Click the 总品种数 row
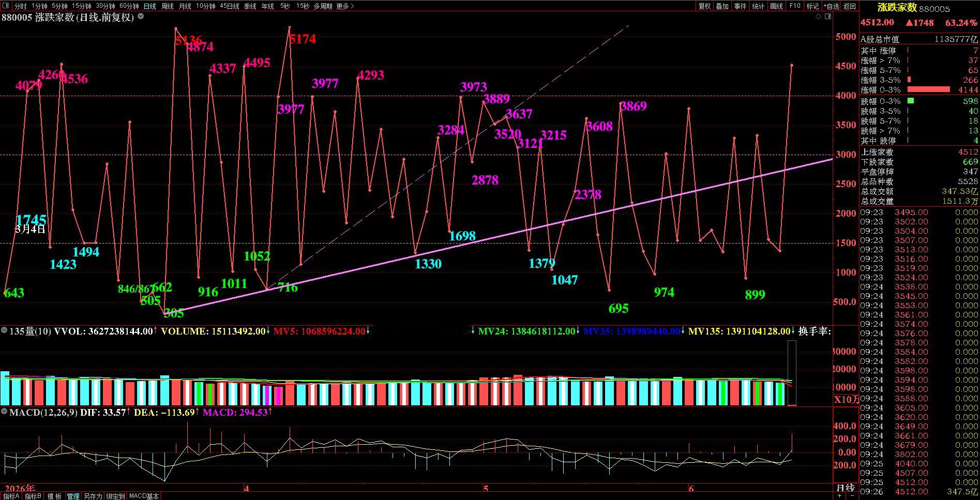Viewport: 980px width, 500px height. [x=919, y=181]
